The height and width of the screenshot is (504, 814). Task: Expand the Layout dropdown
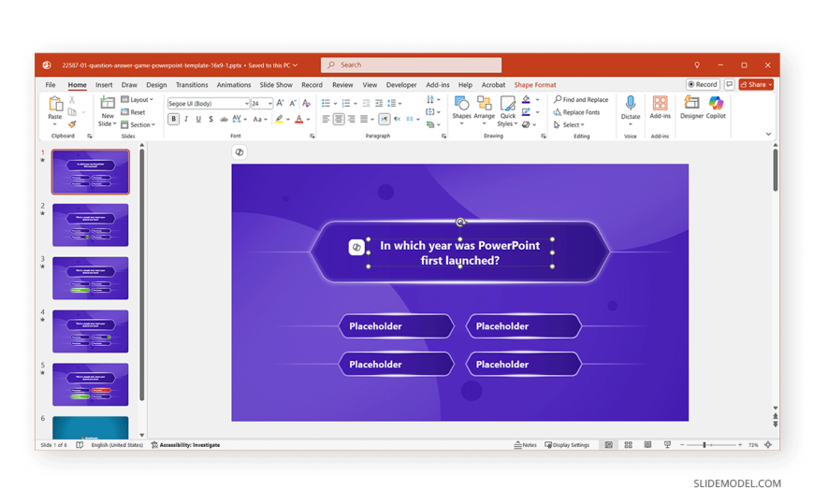tap(137, 99)
